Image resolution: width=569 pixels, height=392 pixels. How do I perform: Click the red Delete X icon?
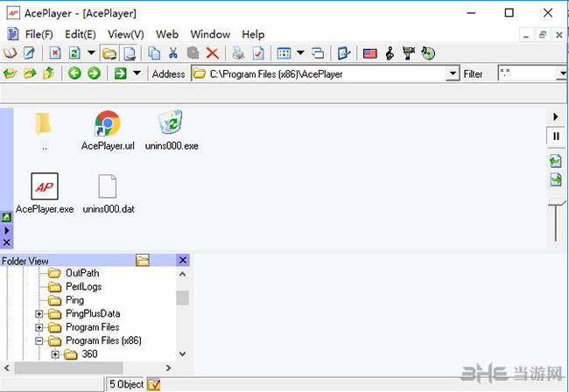(x=213, y=53)
